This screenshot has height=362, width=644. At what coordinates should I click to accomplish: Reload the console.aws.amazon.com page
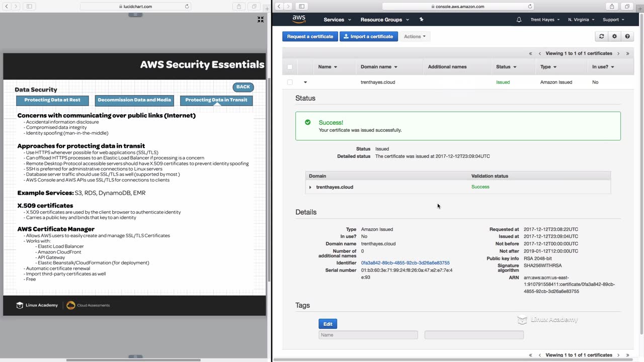(530, 7)
